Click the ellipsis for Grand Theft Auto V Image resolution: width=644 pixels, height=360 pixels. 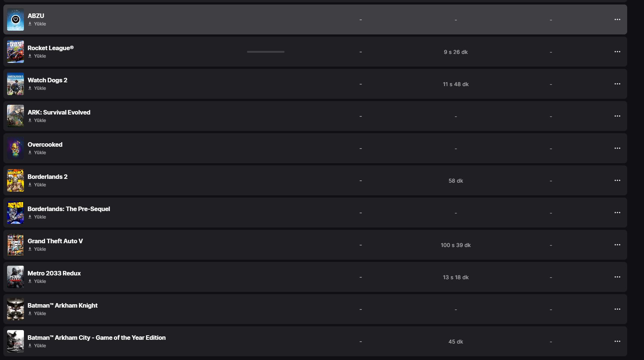pyautogui.click(x=617, y=245)
